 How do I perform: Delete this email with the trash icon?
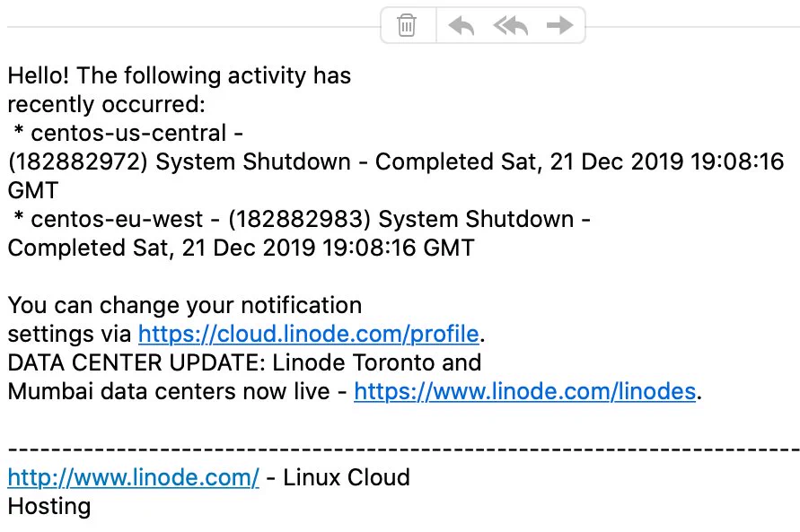407,25
